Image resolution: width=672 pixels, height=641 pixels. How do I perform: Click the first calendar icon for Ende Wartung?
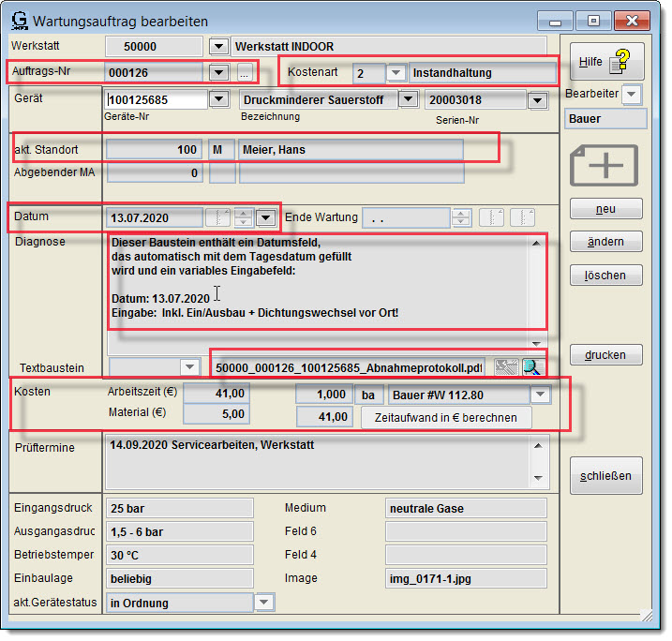492,217
